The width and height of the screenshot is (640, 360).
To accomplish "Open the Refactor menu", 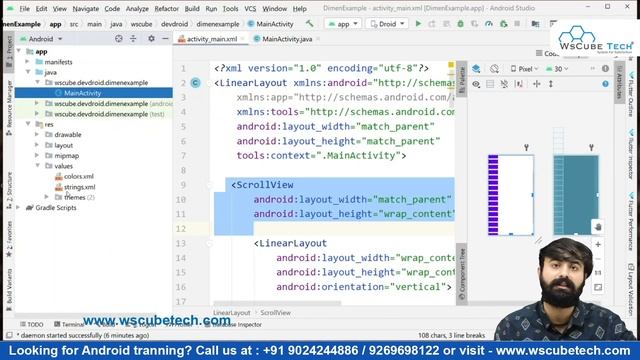I will (x=167, y=9).
